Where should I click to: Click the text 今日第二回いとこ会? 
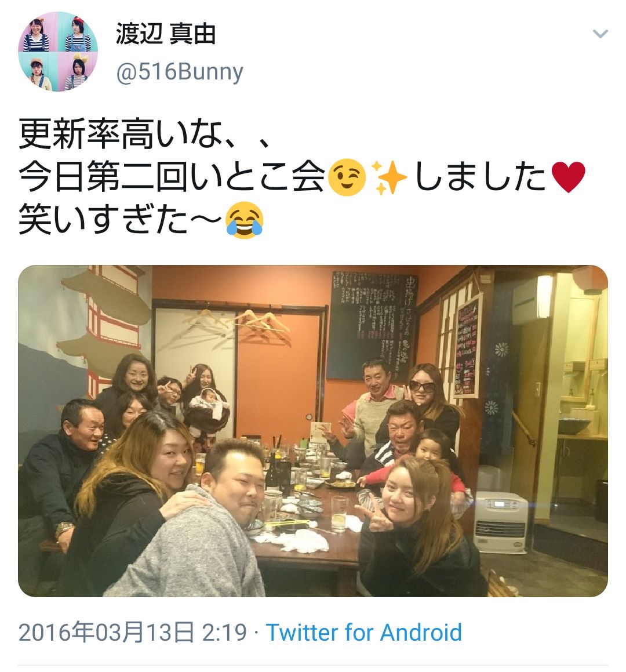pos(172,177)
